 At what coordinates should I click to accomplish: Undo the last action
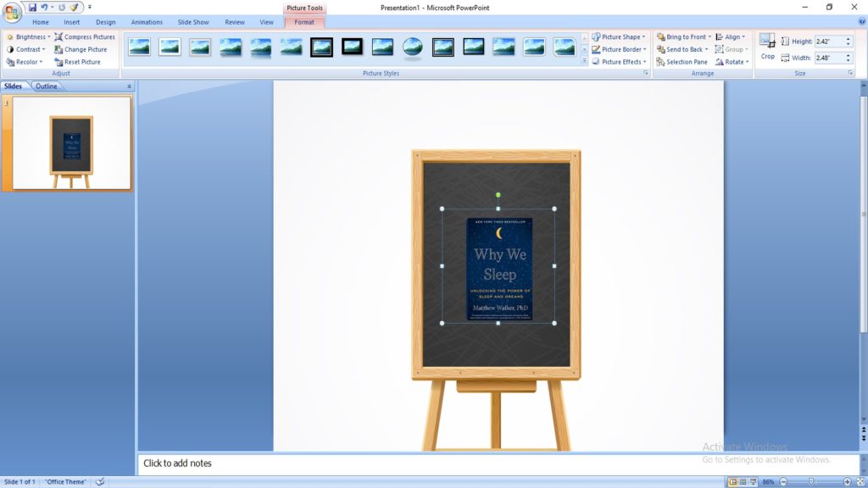(x=44, y=7)
